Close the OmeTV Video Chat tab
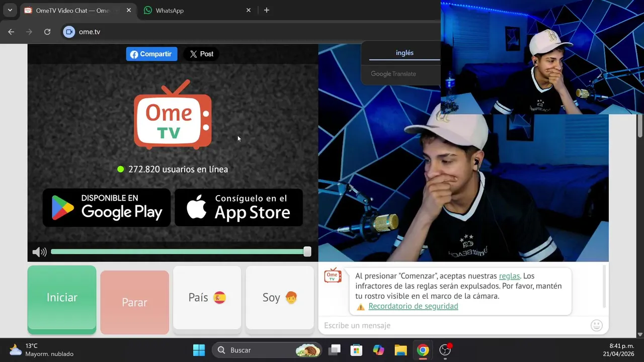This screenshot has width=644, height=362. [129, 10]
